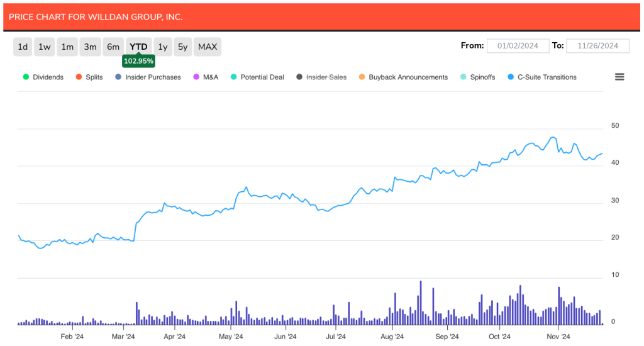
Task: Toggle the Splits legend series
Action: pyautogui.click(x=89, y=77)
